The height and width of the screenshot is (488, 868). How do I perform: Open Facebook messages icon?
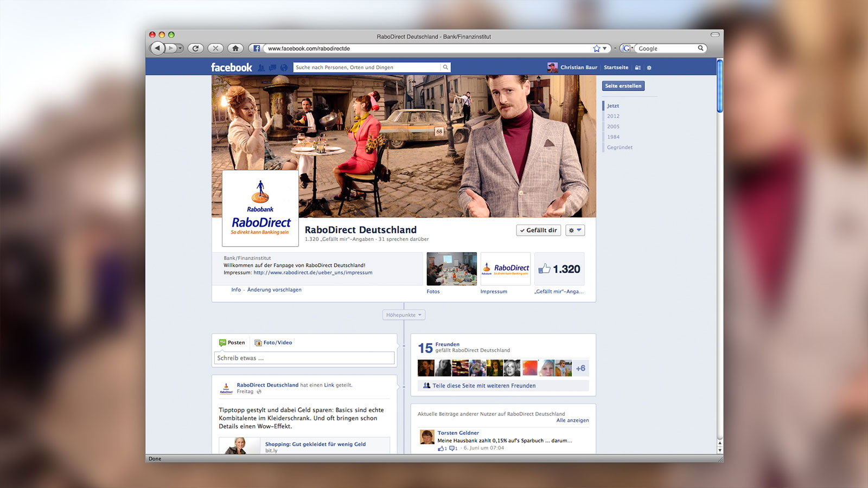272,68
